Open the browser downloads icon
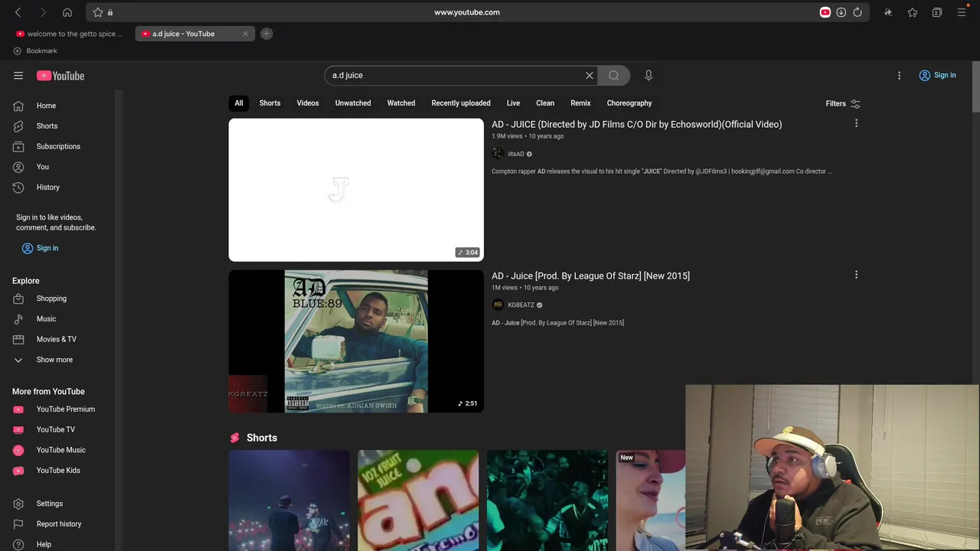 (841, 12)
